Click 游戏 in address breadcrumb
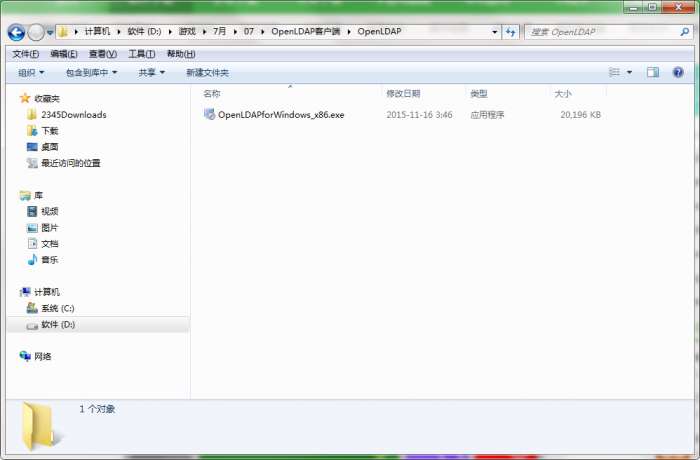The width and height of the screenshot is (700, 460). (187, 32)
